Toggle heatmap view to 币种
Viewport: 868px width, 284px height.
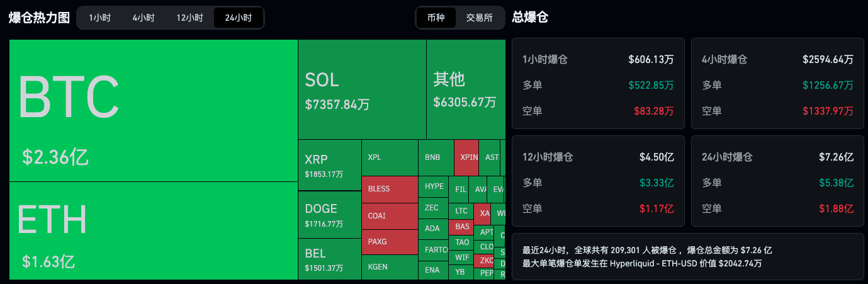[x=436, y=18]
